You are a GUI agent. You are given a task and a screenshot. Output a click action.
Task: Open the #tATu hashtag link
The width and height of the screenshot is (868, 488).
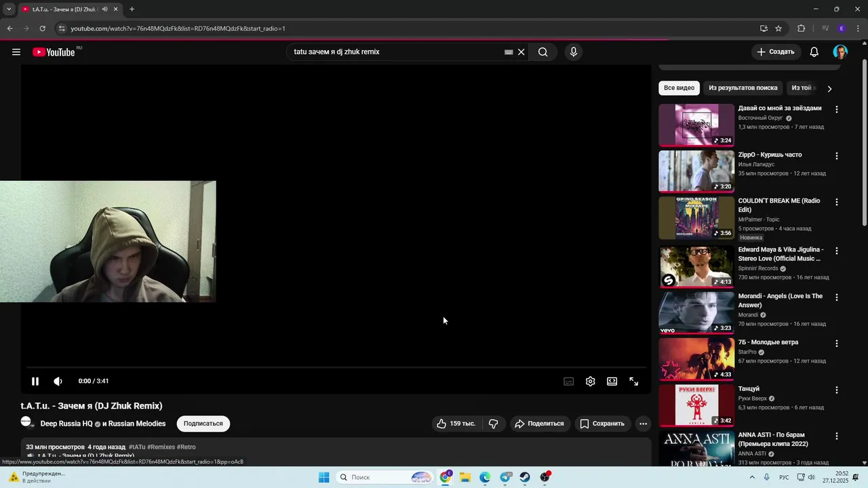[x=137, y=447]
